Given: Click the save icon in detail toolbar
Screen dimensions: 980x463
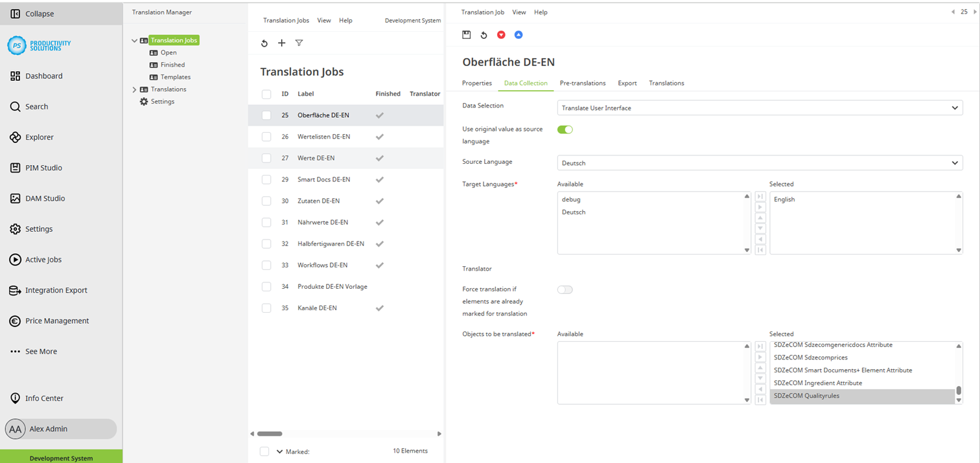Looking at the screenshot, I should pos(466,35).
